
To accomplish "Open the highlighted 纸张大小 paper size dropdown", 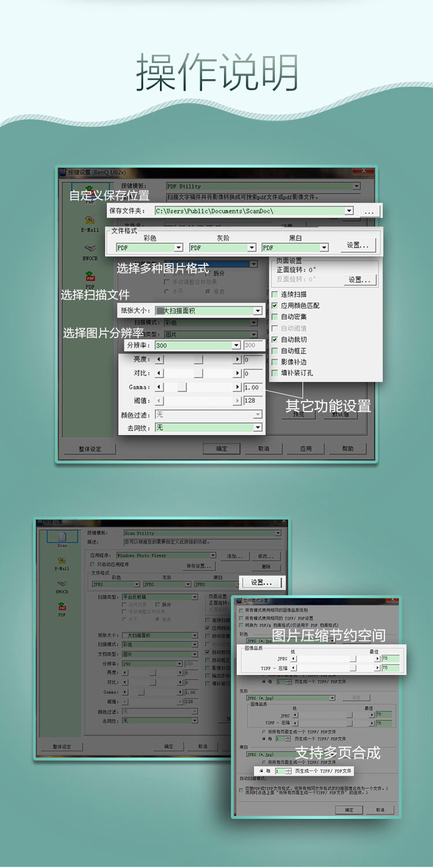I will (x=257, y=311).
